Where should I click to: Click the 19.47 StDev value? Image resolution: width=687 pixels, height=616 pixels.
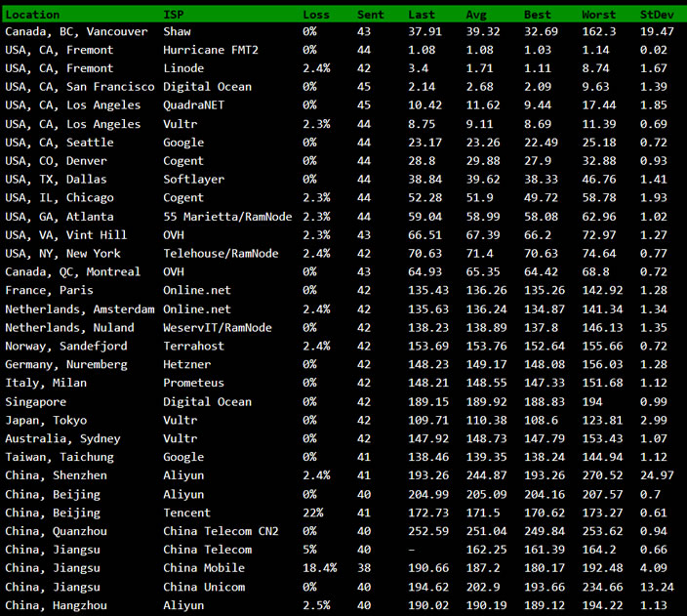[657, 31]
